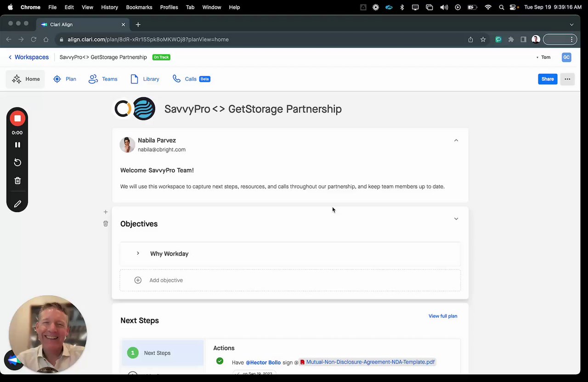Open the Apple menu

10,7
